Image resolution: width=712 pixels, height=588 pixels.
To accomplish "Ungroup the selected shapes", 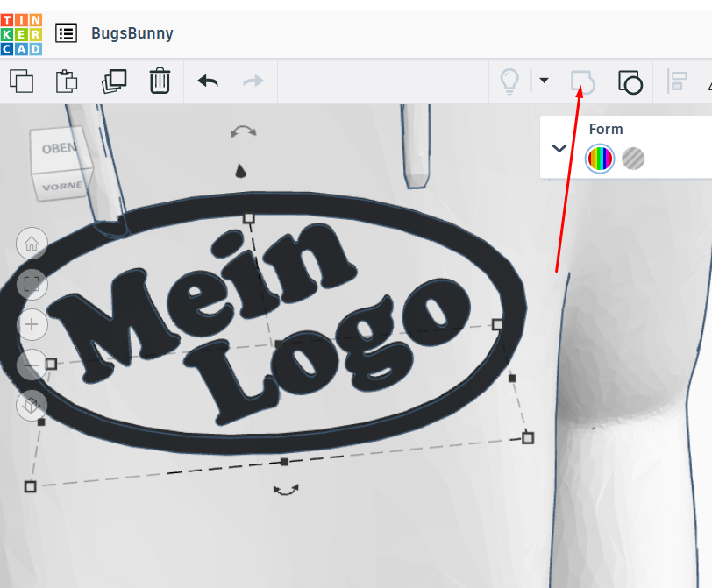I will (630, 82).
